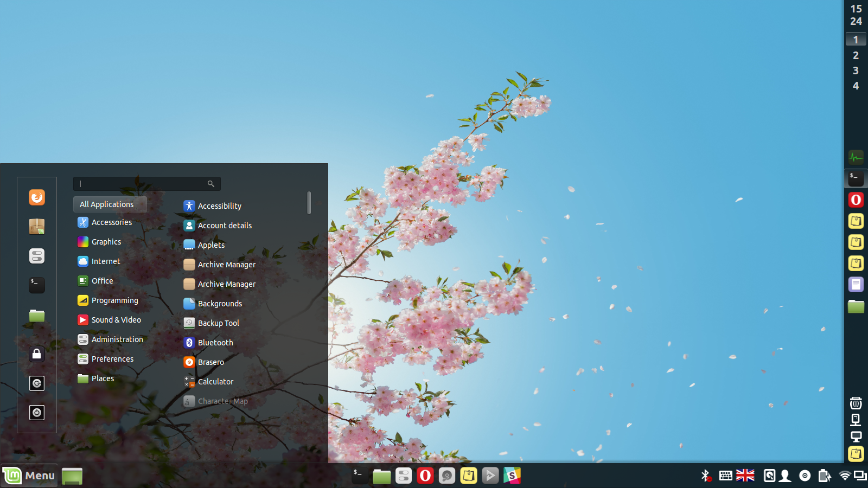Click the battery power tray icon
This screenshot has width=868, height=488.
click(x=825, y=476)
